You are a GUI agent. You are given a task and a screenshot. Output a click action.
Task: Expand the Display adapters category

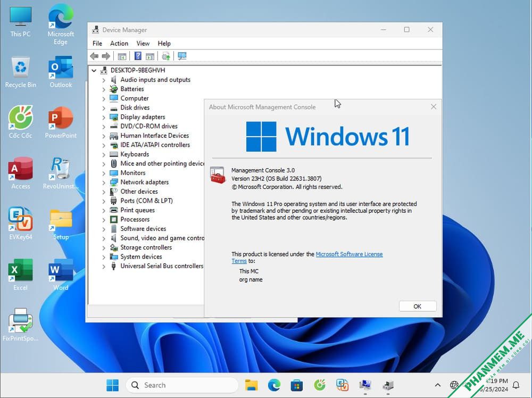104,118
